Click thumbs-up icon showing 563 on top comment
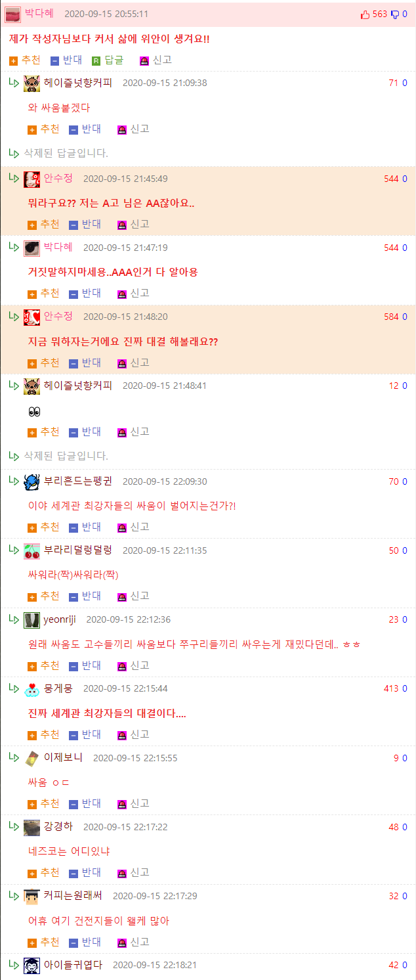The image size is (416, 980). [x=365, y=14]
